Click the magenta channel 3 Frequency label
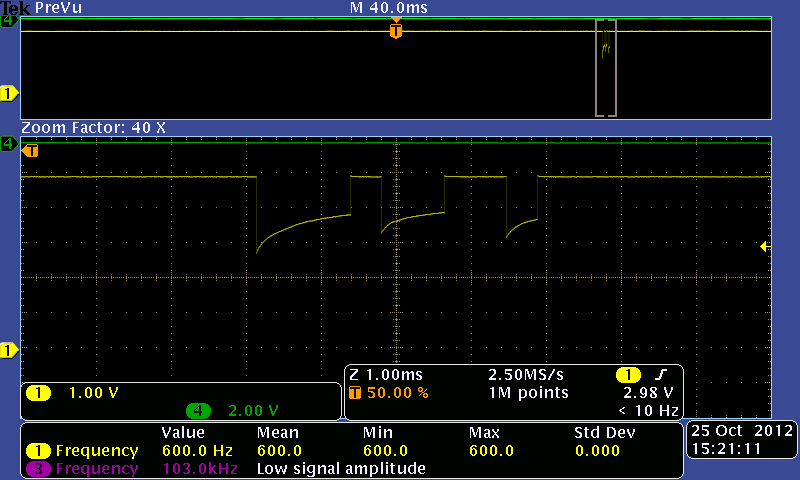Viewport: 800px width, 480px height. click(x=97, y=469)
